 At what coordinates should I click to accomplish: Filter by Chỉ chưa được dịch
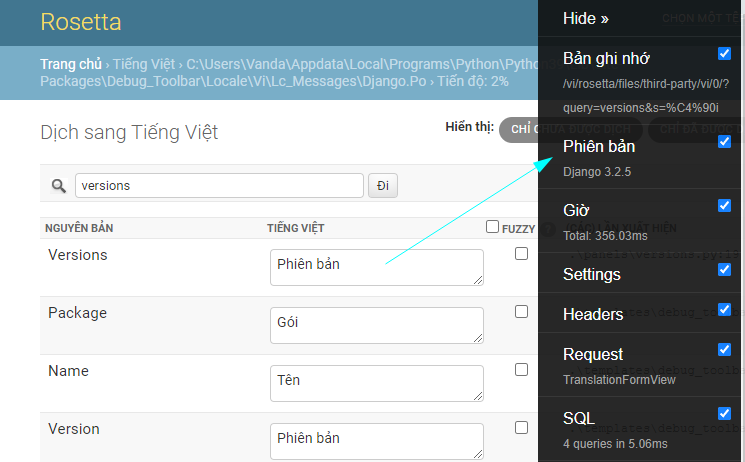[x=520, y=130]
